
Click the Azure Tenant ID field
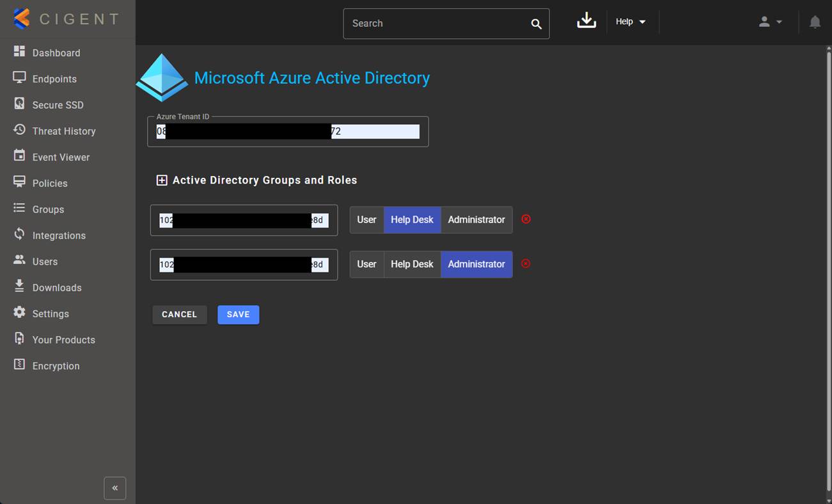click(288, 132)
